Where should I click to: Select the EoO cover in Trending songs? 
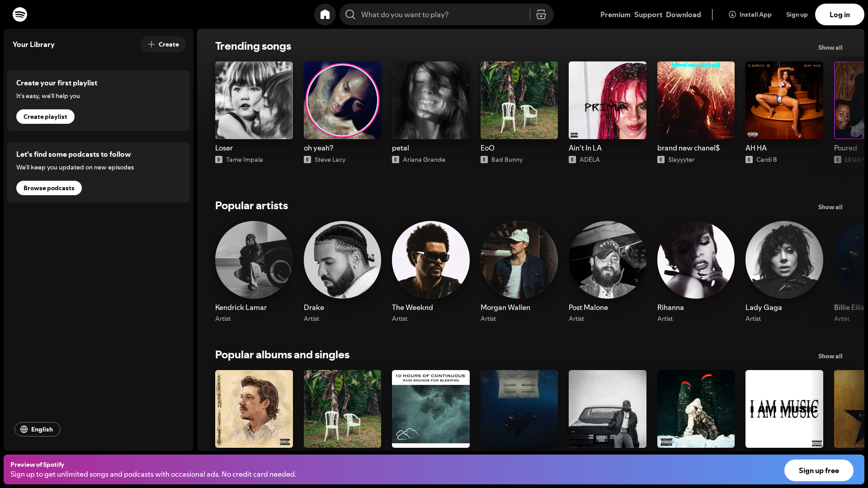point(519,100)
